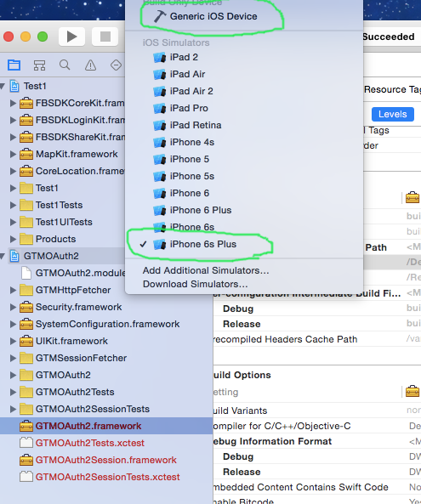Click the Build Options section header
This screenshot has height=504, width=421.
pos(242,375)
